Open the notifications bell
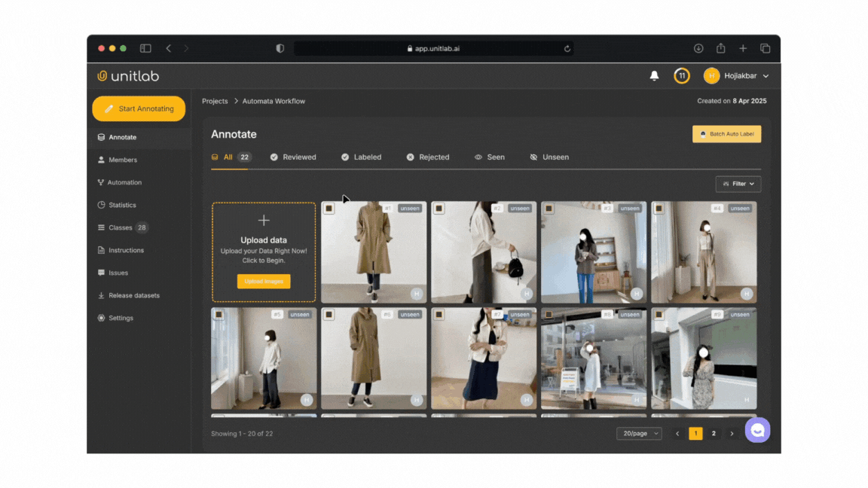868x488 pixels. pos(654,75)
